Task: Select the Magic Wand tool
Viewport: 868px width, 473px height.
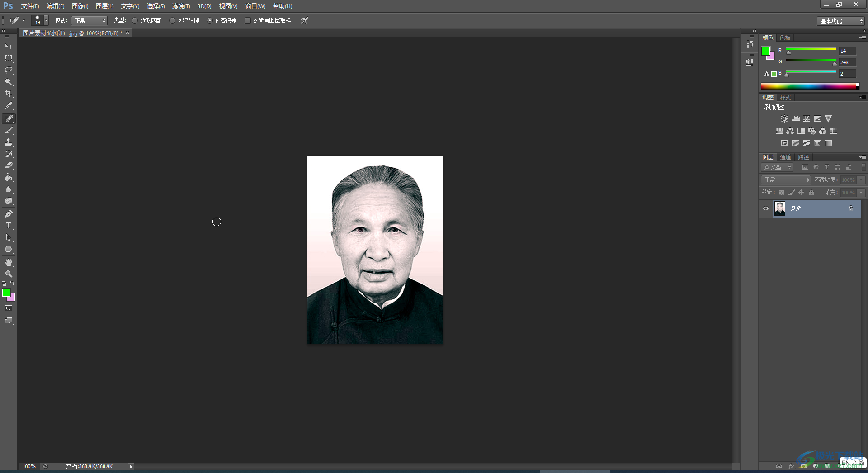Action: pos(9,82)
